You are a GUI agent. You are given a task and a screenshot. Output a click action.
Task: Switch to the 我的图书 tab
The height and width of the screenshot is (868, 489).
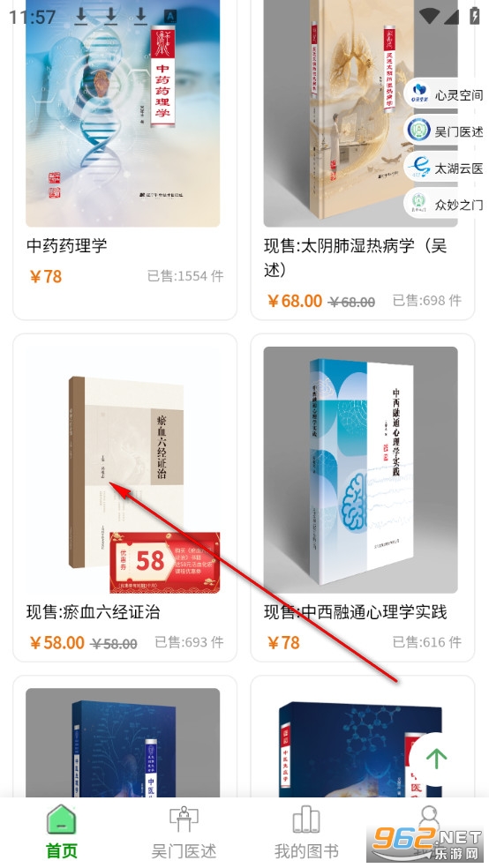click(306, 832)
